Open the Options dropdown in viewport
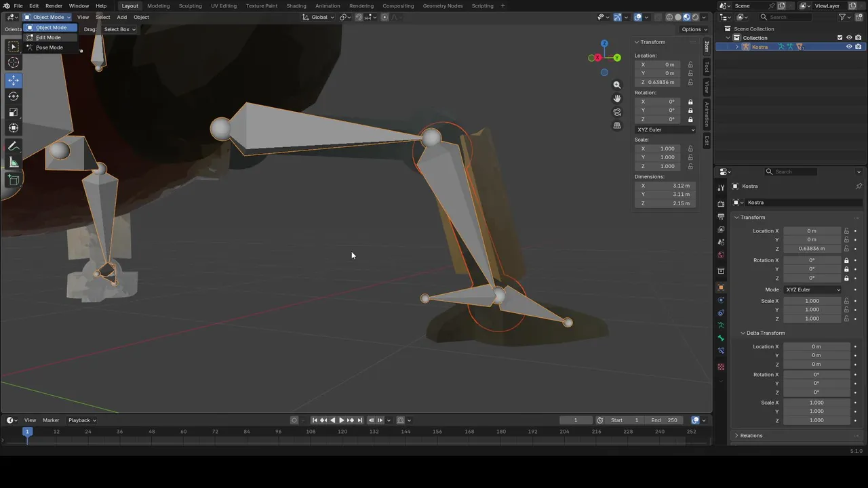 [x=694, y=29]
